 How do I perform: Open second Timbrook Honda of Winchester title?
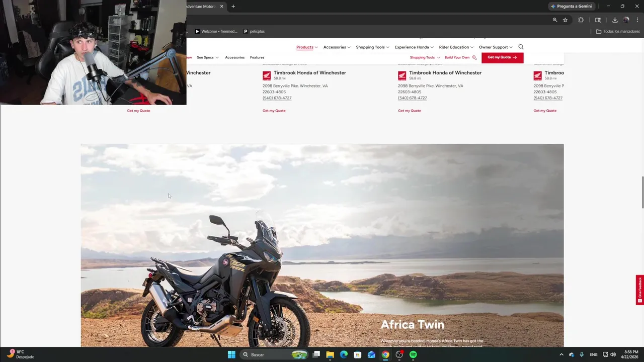click(310, 73)
